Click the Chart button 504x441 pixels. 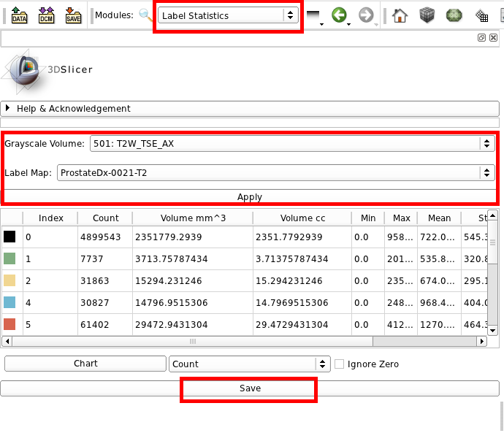pos(85,364)
